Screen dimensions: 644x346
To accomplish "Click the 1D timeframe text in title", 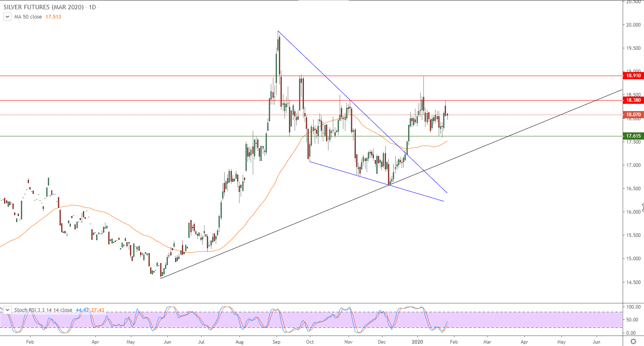I will [x=92, y=7].
